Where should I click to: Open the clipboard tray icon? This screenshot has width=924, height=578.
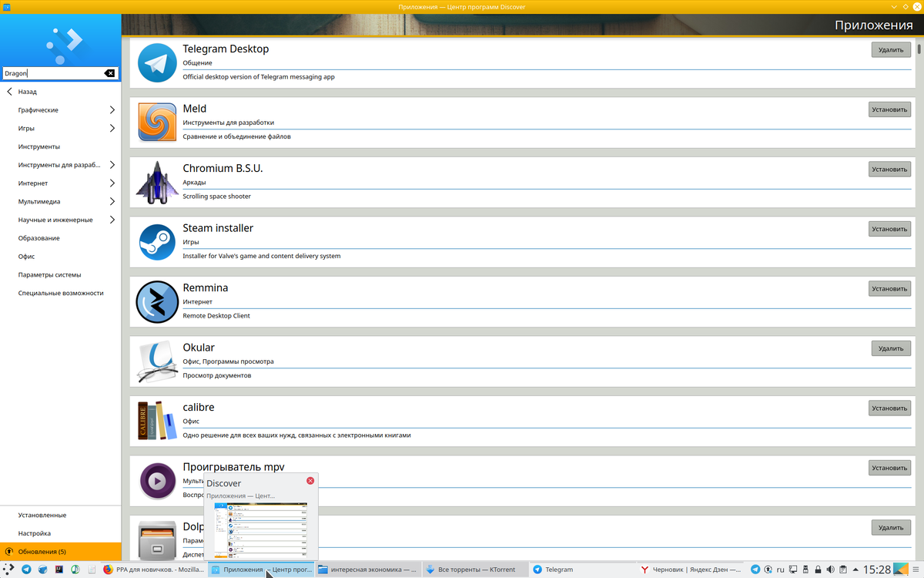coord(843,570)
